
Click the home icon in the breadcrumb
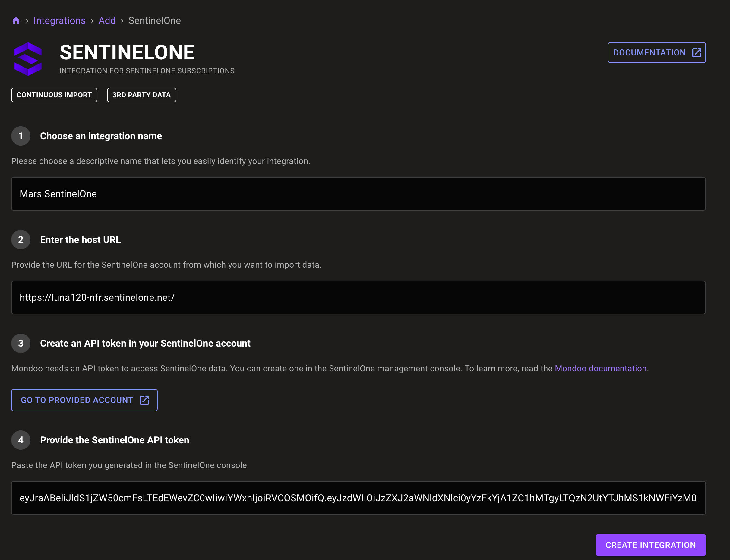point(16,20)
